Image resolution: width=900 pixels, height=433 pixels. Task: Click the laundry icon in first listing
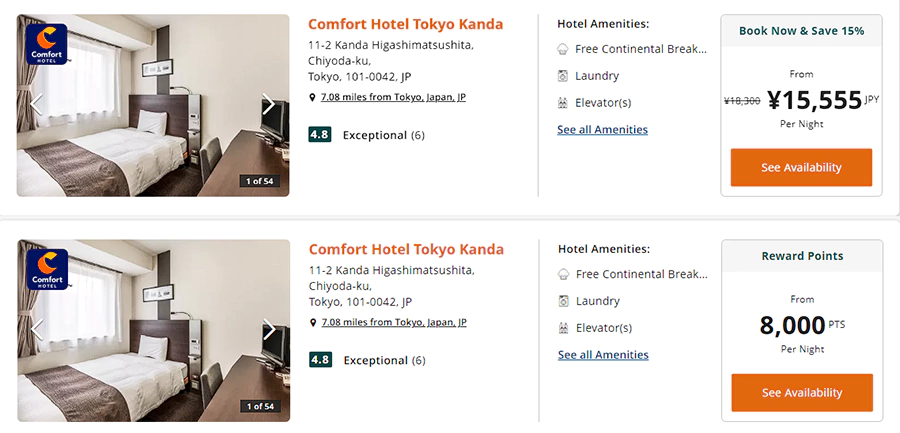coord(563,76)
